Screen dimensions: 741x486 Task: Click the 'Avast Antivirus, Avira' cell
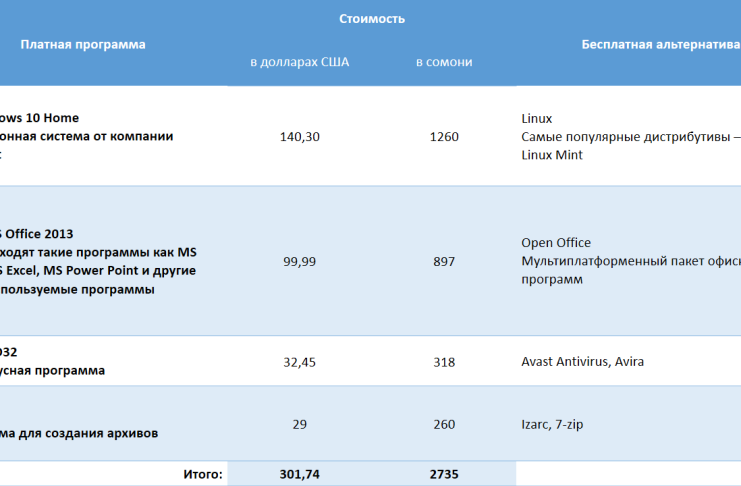[582, 362]
